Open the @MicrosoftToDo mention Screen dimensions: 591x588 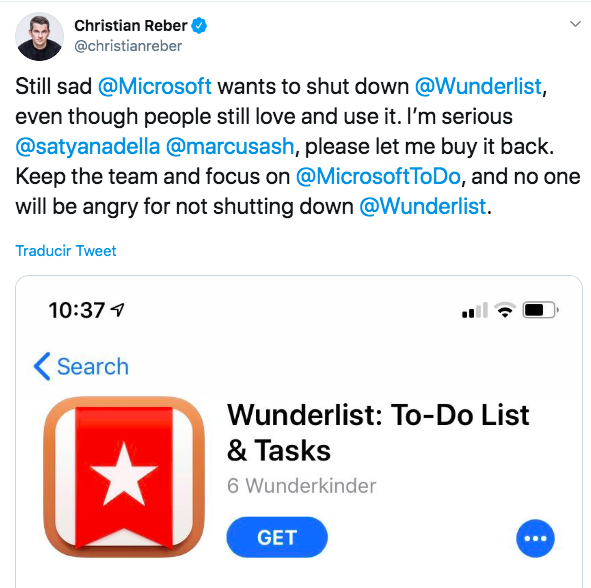click(378, 176)
